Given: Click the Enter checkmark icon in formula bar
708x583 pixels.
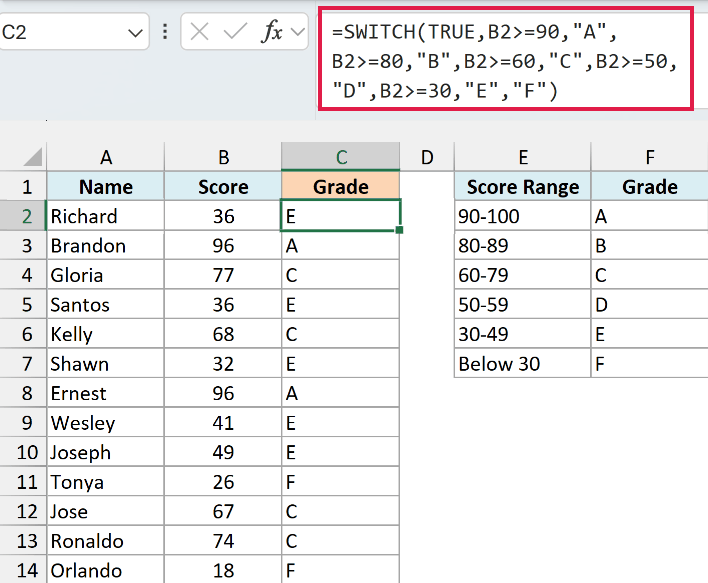Looking at the screenshot, I should tap(235, 32).
